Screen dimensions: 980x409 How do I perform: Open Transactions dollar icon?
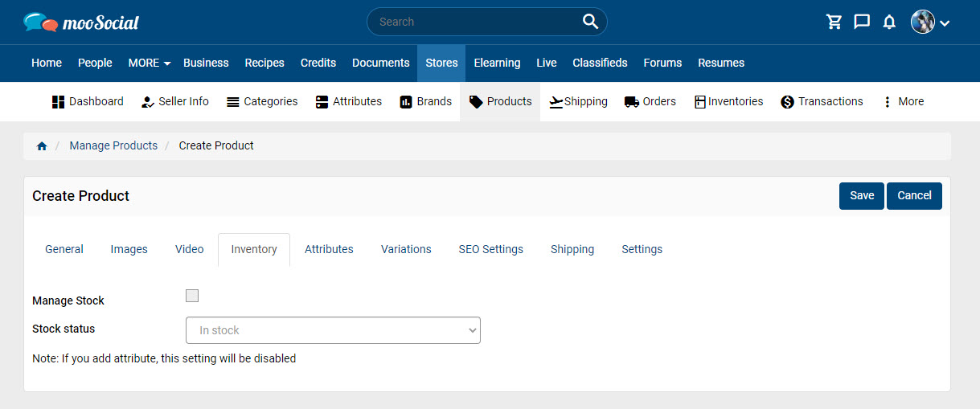[787, 102]
